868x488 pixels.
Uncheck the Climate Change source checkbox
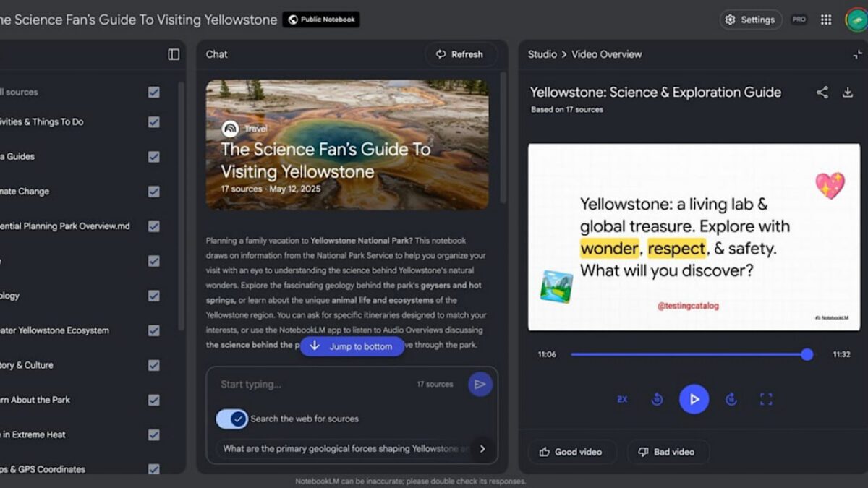tap(154, 192)
